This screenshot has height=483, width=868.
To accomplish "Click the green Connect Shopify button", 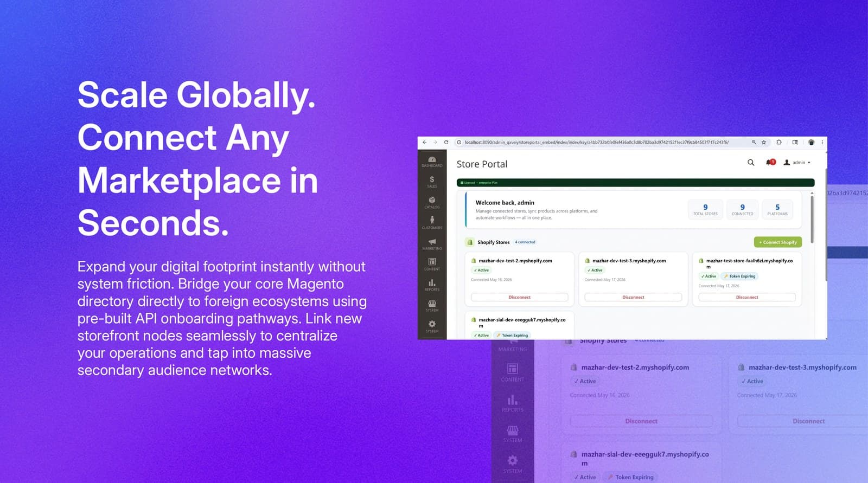I will click(778, 242).
